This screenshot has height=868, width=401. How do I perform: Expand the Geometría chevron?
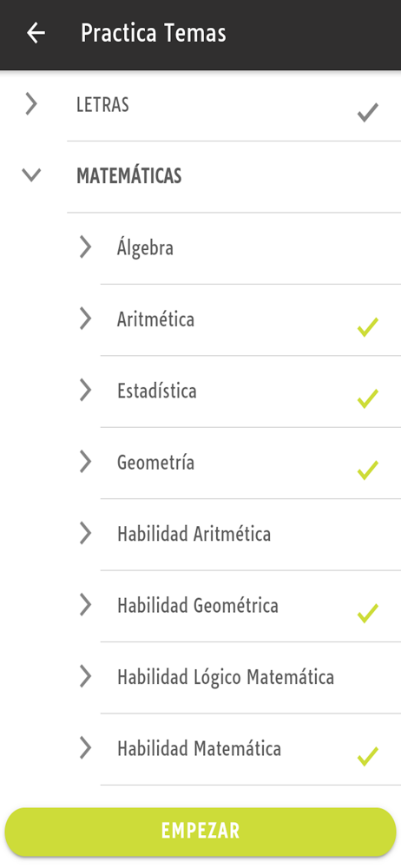pos(85,461)
